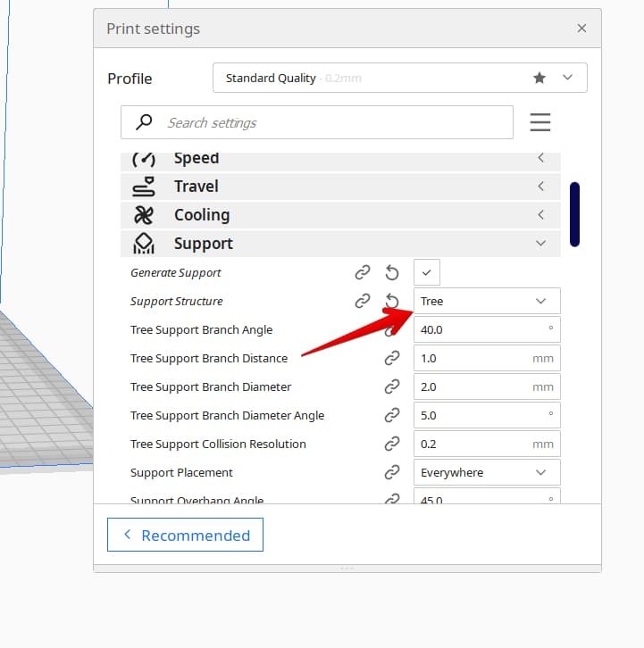Close the Print settings panel
644x648 pixels.
tap(581, 28)
